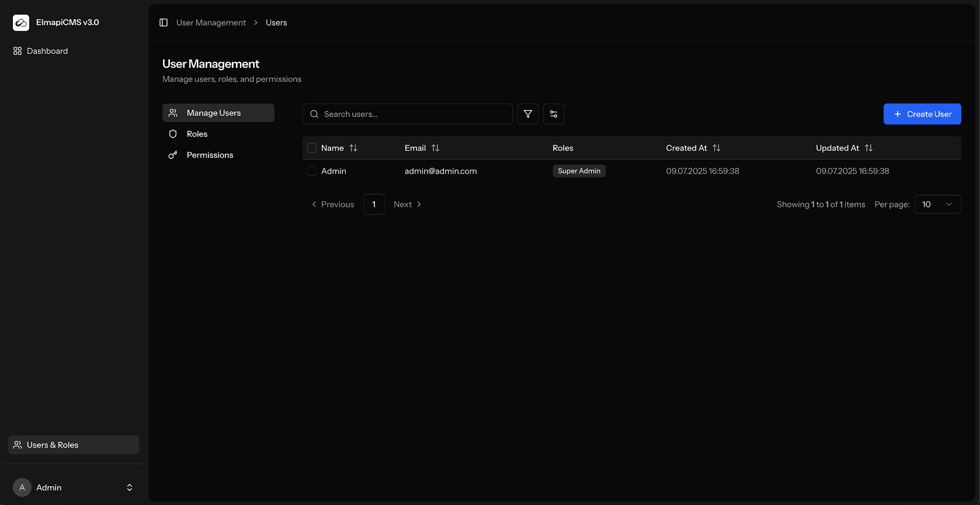980x505 pixels.
Task: Select the select-all header checkbox
Action: [x=312, y=148]
